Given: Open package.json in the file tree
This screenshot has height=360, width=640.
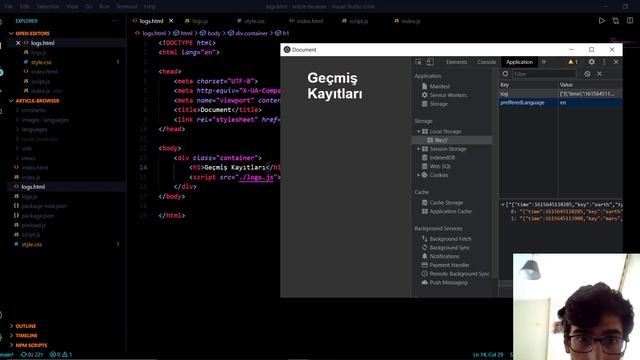Looking at the screenshot, I should pyautogui.click(x=38, y=216).
